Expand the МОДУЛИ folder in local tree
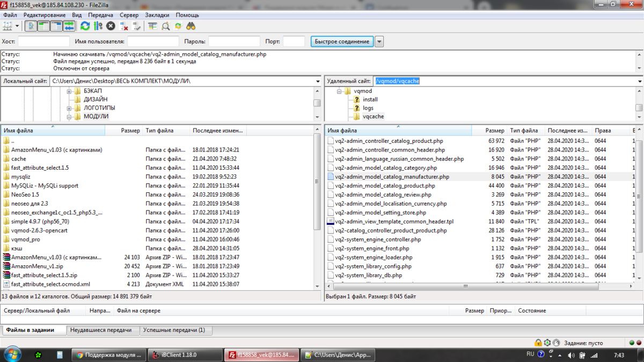This screenshot has width=644, height=362. pyautogui.click(x=69, y=117)
